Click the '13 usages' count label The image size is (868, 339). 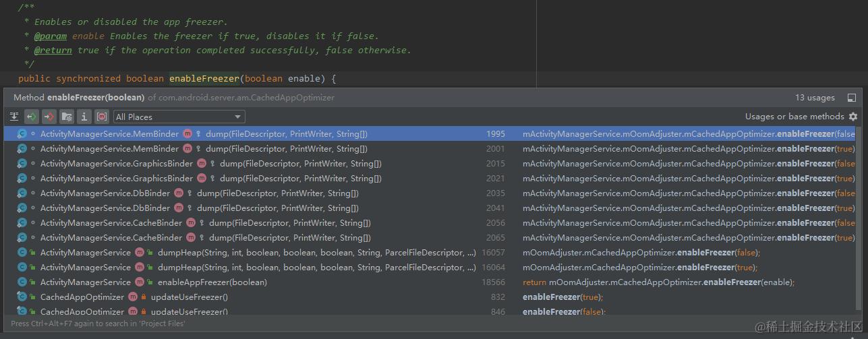pos(815,98)
